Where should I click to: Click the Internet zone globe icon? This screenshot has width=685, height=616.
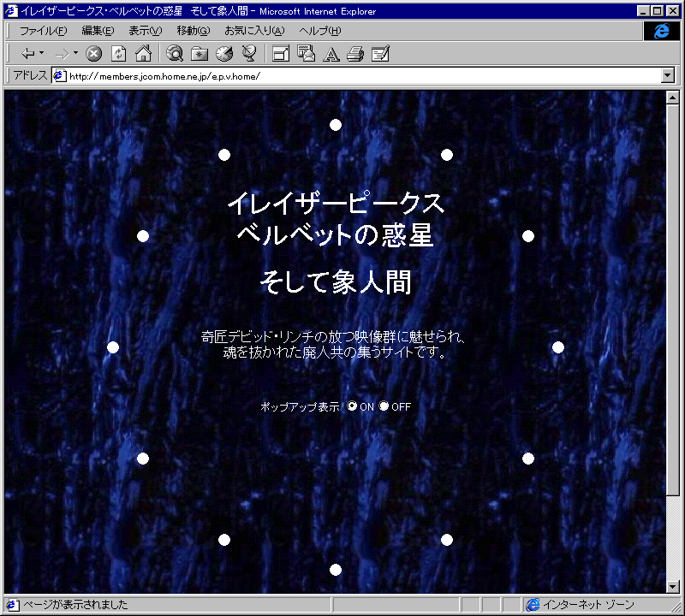[533, 605]
